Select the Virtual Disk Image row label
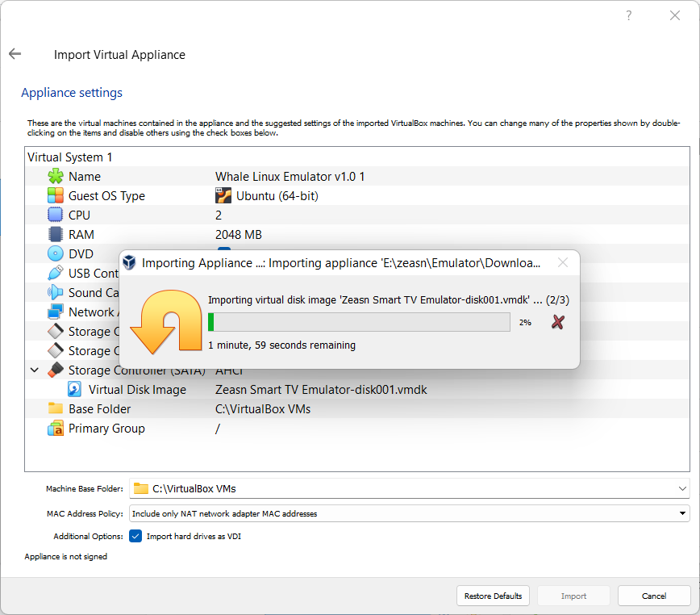The image size is (700, 615). 137,390
